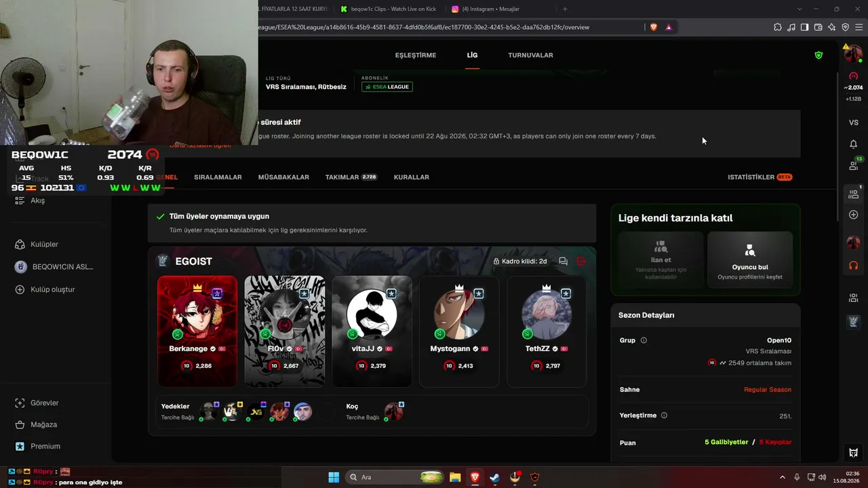868x488 pixels.
Task: Toggle the browser sidebar panel icon
Action: [805, 27]
